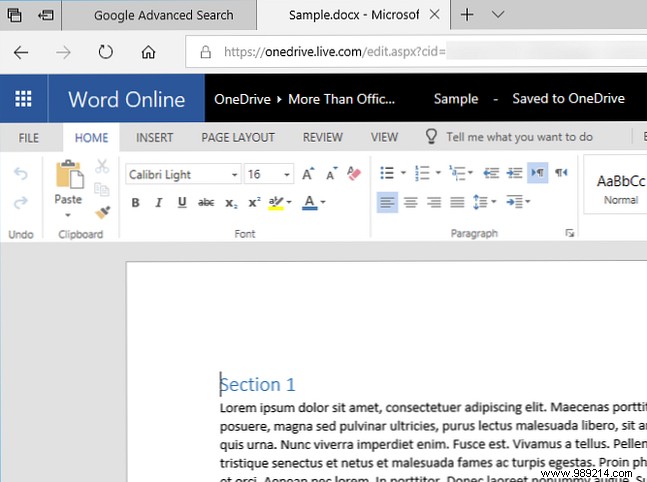Toggle Superscript formatting
This screenshot has height=482, width=647.
pyautogui.click(x=254, y=202)
